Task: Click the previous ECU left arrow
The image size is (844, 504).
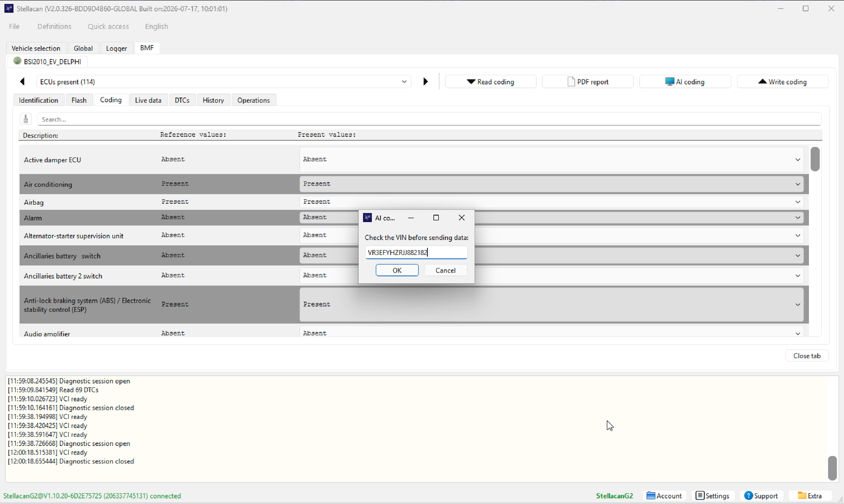Action: coord(22,82)
